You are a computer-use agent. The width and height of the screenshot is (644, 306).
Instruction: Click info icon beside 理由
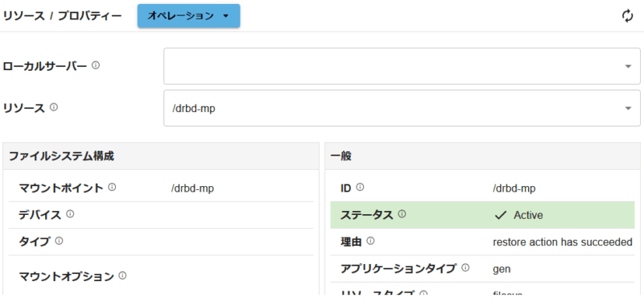(370, 241)
